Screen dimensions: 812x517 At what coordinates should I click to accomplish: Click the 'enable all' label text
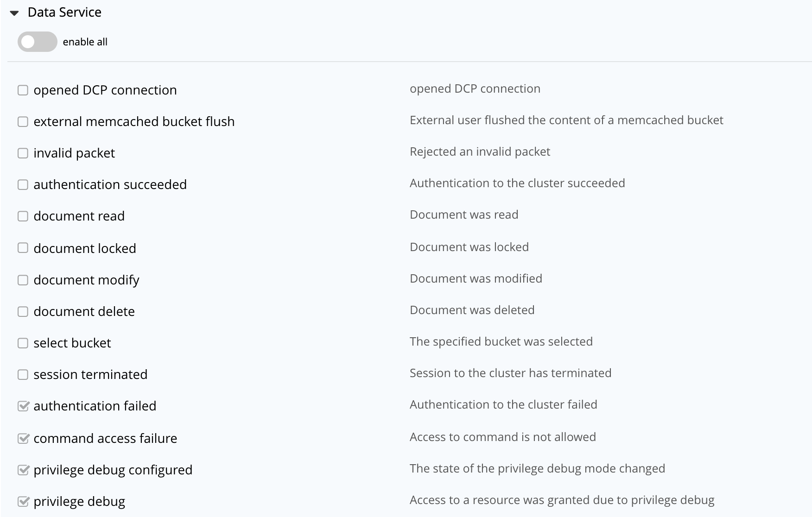[x=85, y=42]
